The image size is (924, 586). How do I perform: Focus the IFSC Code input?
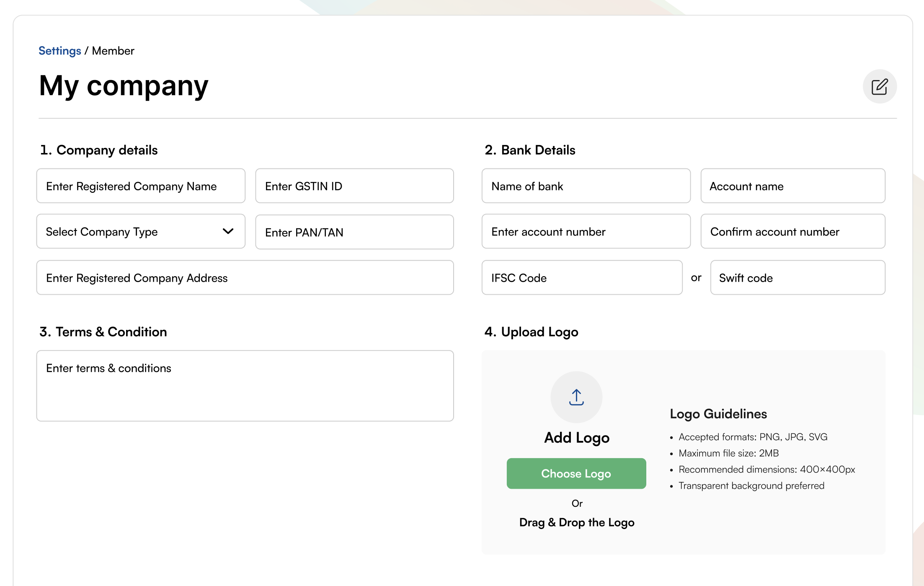pos(582,277)
